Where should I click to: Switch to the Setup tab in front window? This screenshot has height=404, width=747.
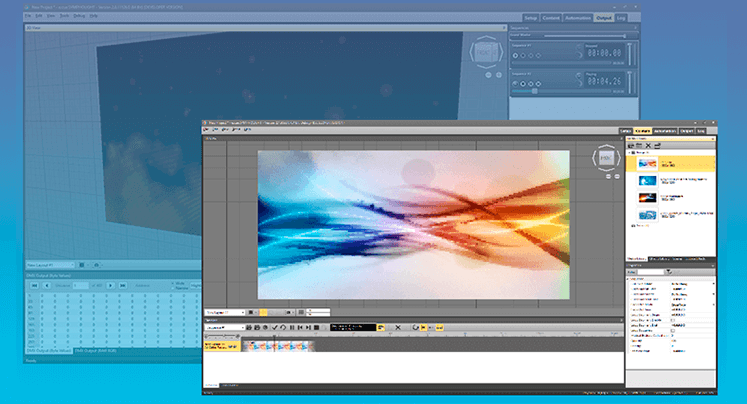pyautogui.click(x=626, y=131)
